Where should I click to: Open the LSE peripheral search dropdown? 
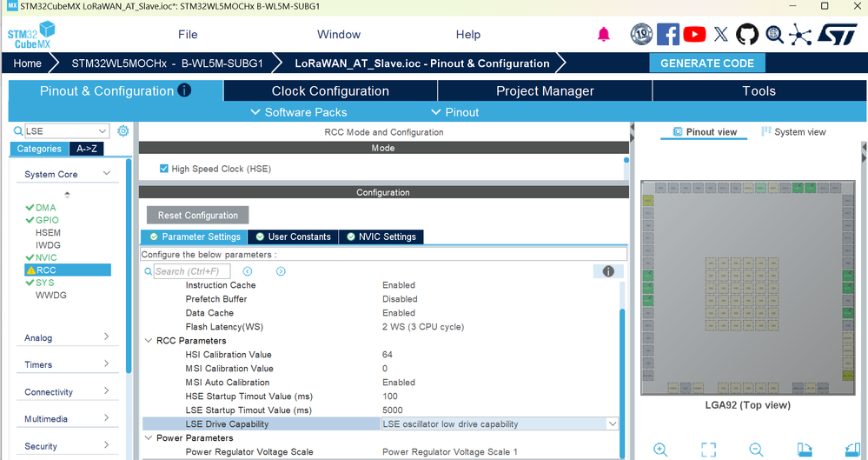point(103,130)
